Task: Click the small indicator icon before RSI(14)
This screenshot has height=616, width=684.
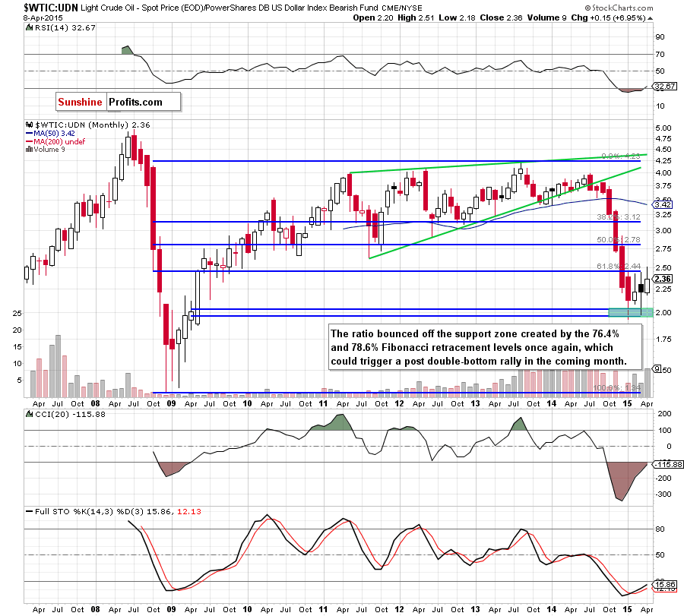Action: click(x=29, y=27)
